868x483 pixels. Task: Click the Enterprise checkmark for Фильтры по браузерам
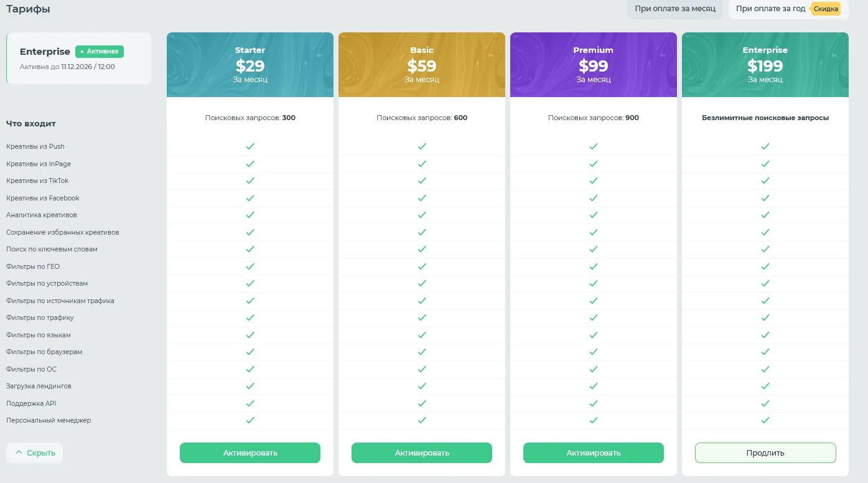tap(765, 352)
